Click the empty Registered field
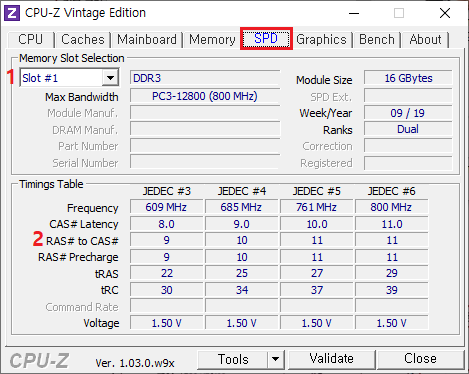The height and width of the screenshot is (374, 469). point(408,163)
